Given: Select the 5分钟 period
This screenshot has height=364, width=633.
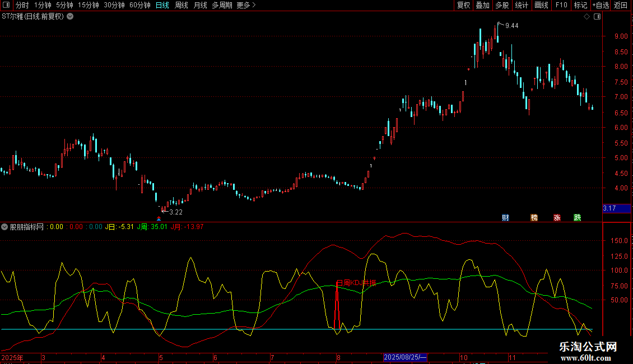Looking at the screenshot, I should point(64,5).
